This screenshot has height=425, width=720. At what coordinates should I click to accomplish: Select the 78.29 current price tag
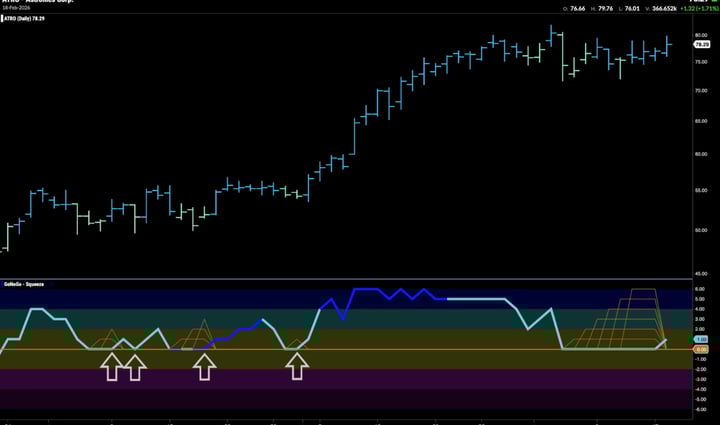702,45
